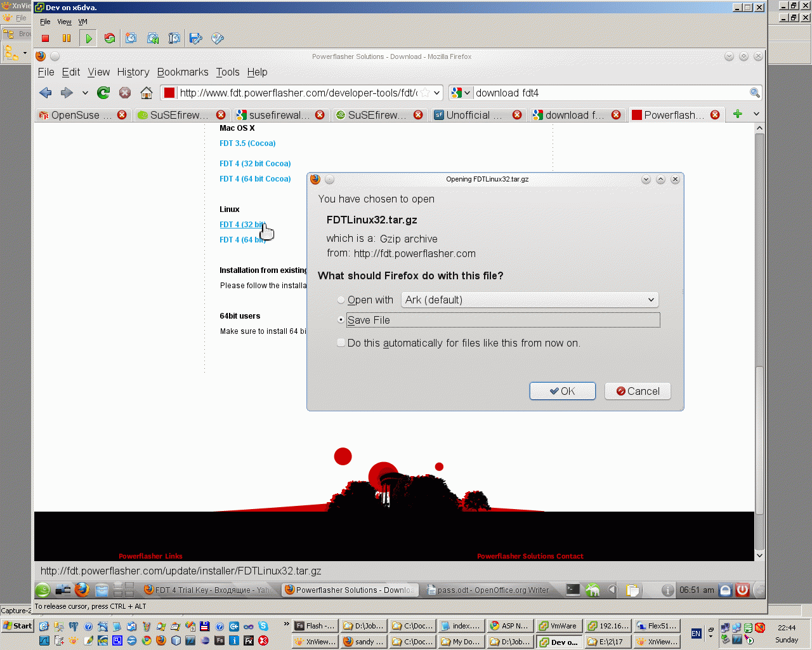The height and width of the screenshot is (650, 812).
Task: Open the Firefox Bookmarks menu
Action: coord(183,72)
